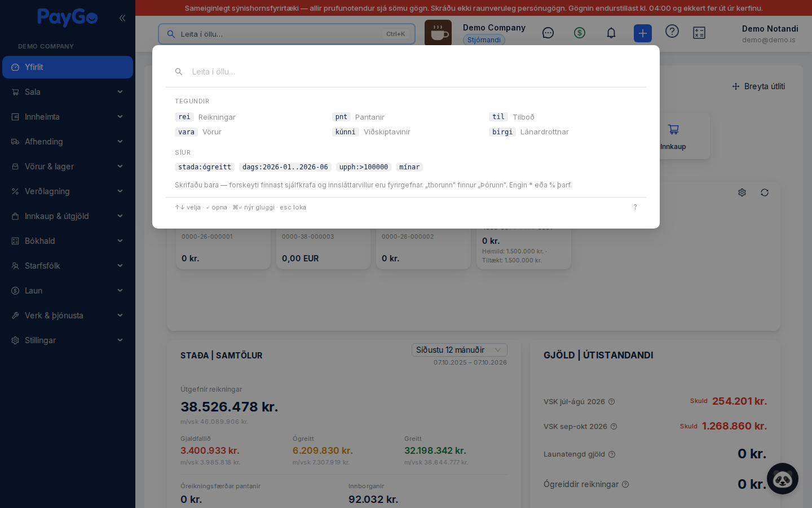Open the calculator icon in header
Screen dimensions: 812x508
tap(699, 33)
